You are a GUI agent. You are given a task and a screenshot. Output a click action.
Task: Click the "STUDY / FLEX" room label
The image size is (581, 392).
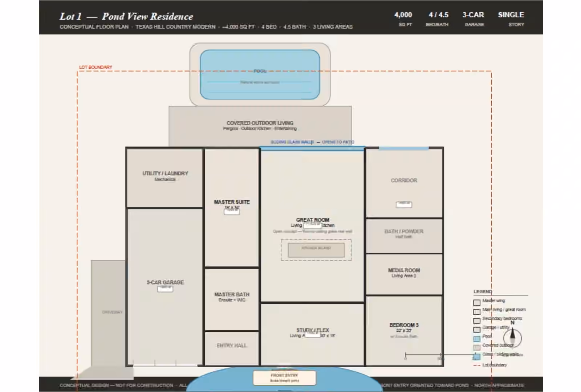click(x=313, y=330)
